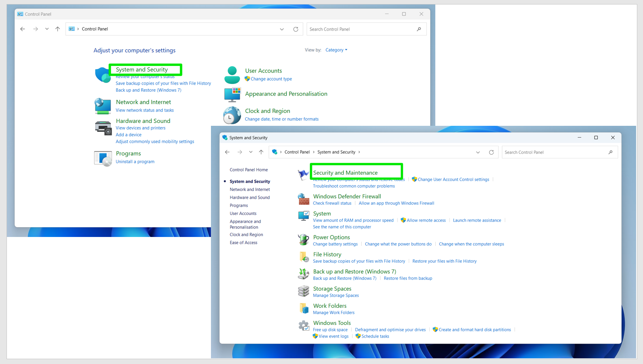Open Troubleshoot common computer problems link

[x=354, y=186]
